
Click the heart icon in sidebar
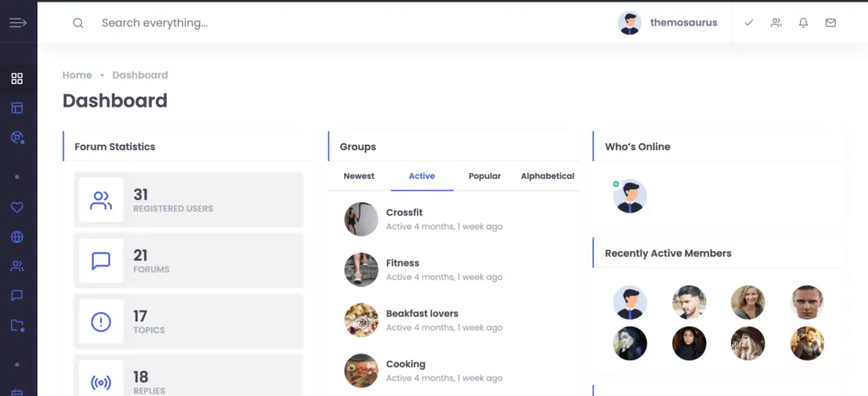tap(17, 207)
